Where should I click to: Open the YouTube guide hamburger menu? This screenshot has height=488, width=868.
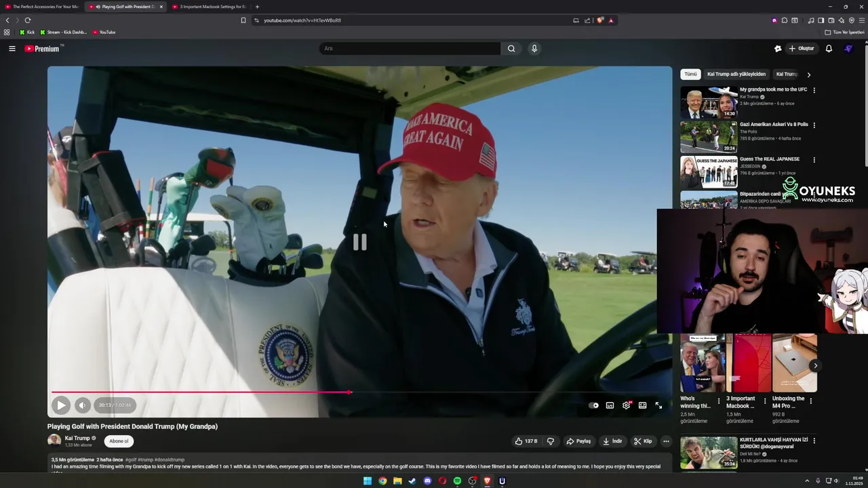(x=12, y=48)
